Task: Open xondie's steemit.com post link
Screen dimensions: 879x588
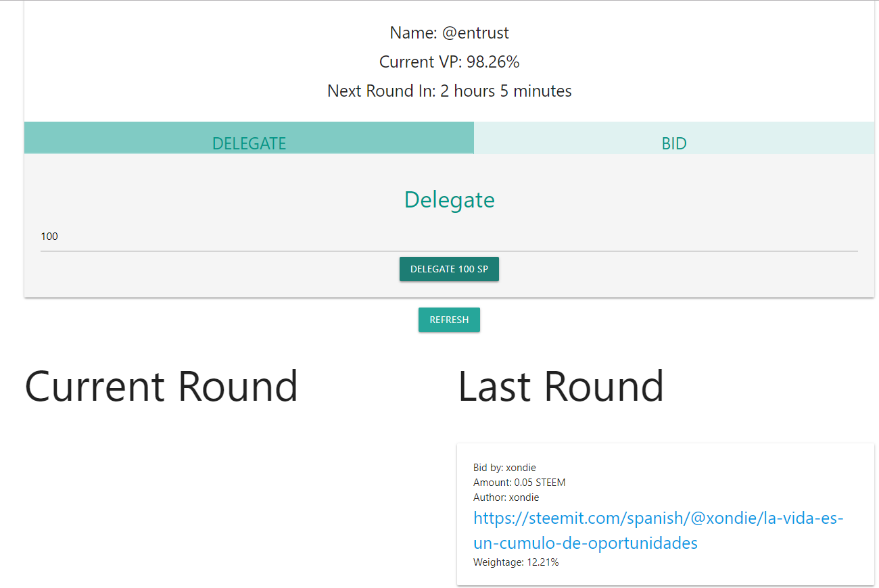Action: (658, 519)
